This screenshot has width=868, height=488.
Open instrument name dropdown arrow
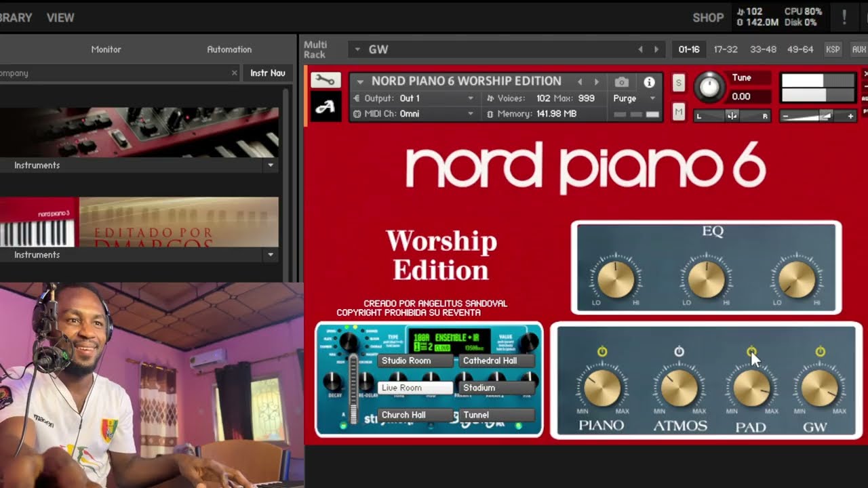pos(360,82)
